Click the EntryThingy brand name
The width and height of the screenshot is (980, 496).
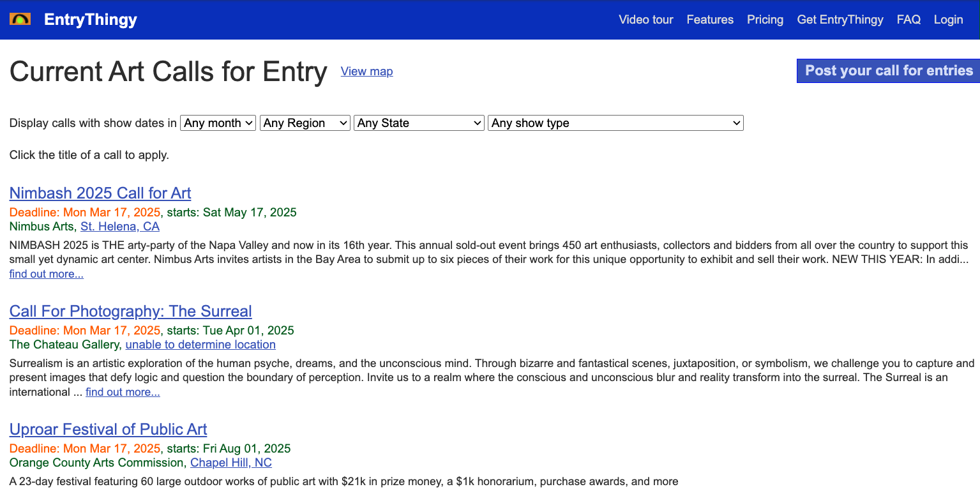click(x=91, y=20)
